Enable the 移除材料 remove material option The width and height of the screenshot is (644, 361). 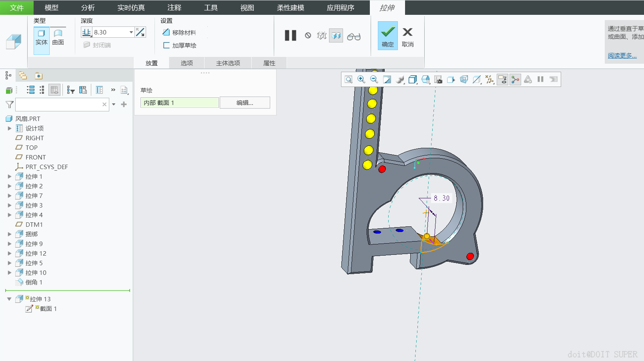179,32
